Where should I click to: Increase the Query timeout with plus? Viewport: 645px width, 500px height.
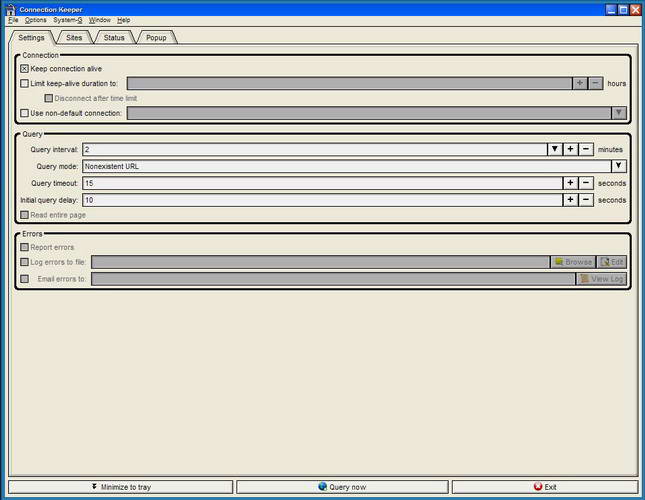pos(570,183)
